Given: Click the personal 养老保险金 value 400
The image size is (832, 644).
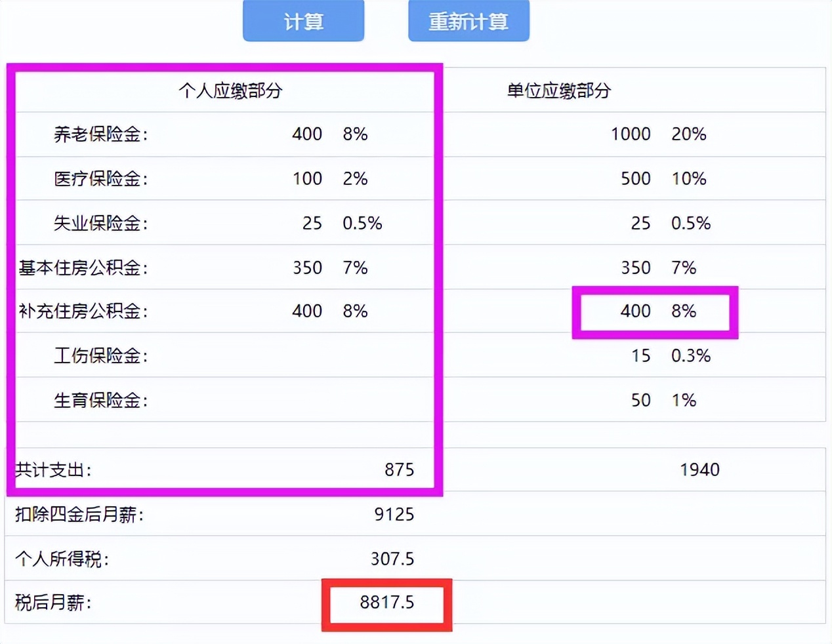Looking at the screenshot, I should point(307,134).
